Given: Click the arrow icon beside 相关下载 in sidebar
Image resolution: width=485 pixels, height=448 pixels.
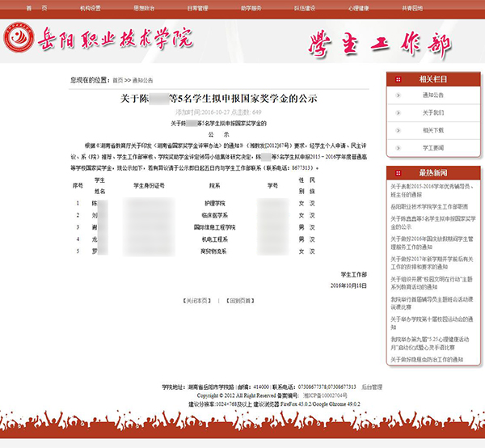Looking at the screenshot, I should [397, 130].
